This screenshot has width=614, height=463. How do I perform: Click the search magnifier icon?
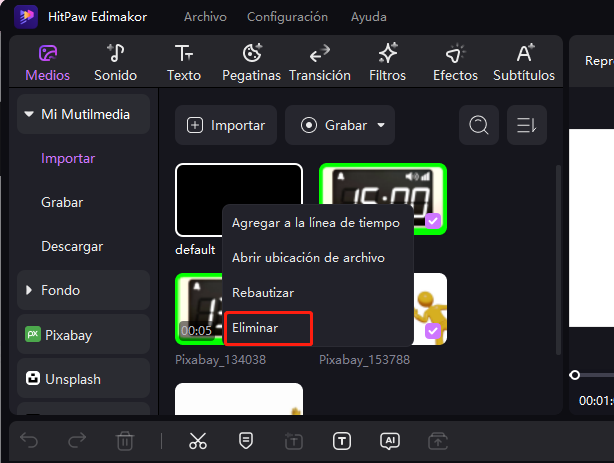point(479,125)
